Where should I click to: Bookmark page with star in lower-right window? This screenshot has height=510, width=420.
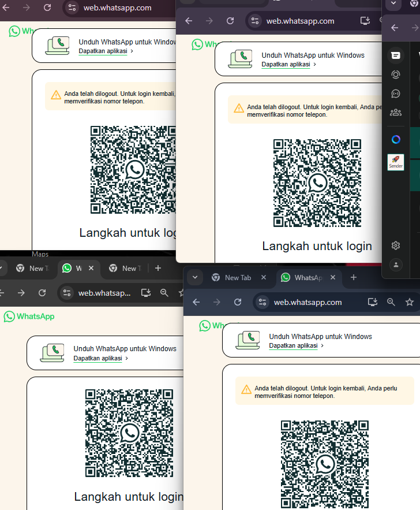click(x=410, y=302)
